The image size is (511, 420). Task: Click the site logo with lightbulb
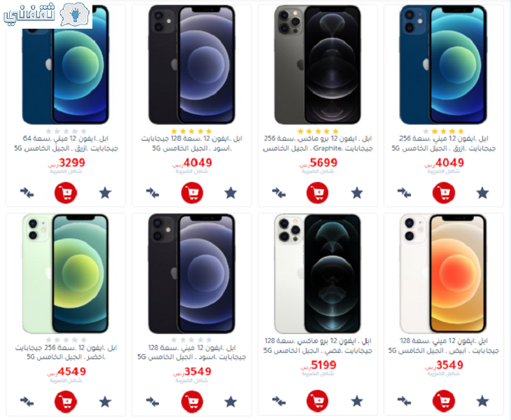(x=47, y=15)
